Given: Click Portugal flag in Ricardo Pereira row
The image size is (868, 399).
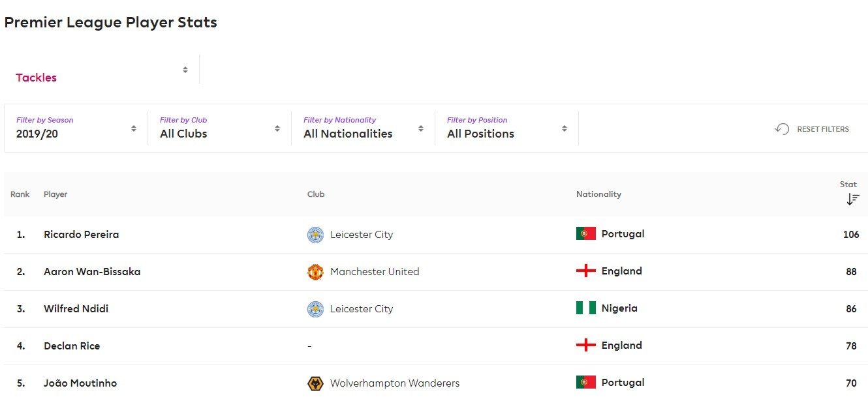Looking at the screenshot, I should (x=585, y=234).
